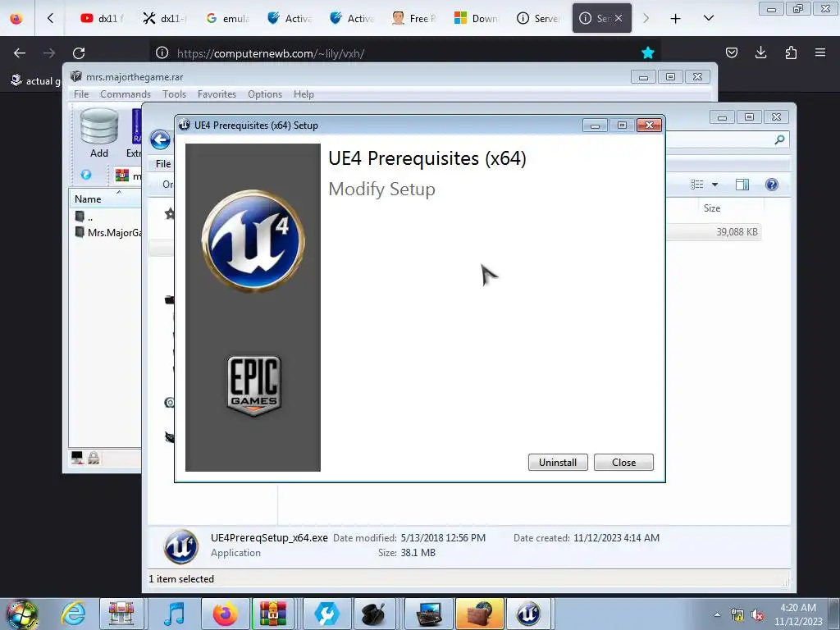
Task: Expand the list all tabs chevron
Action: [x=708, y=18]
